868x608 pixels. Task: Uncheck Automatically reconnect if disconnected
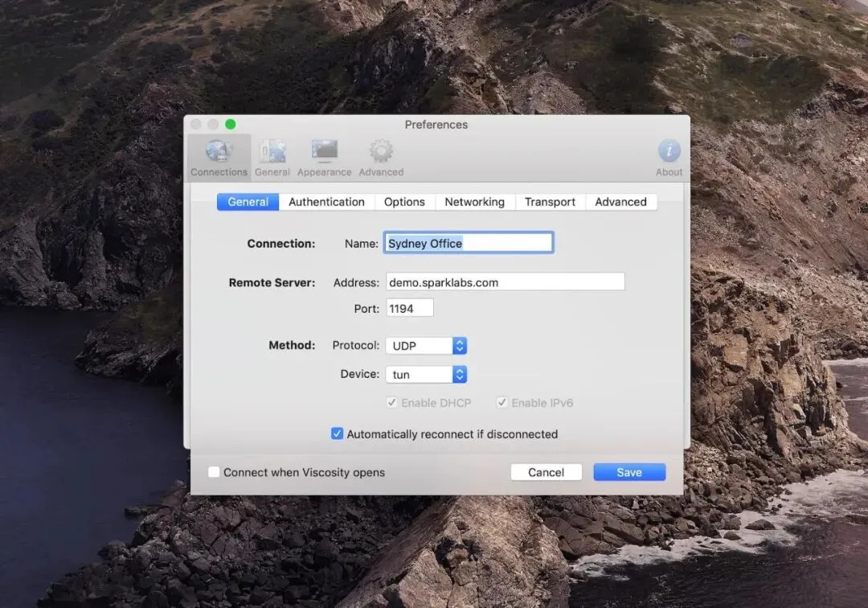pyautogui.click(x=337, y=433)
